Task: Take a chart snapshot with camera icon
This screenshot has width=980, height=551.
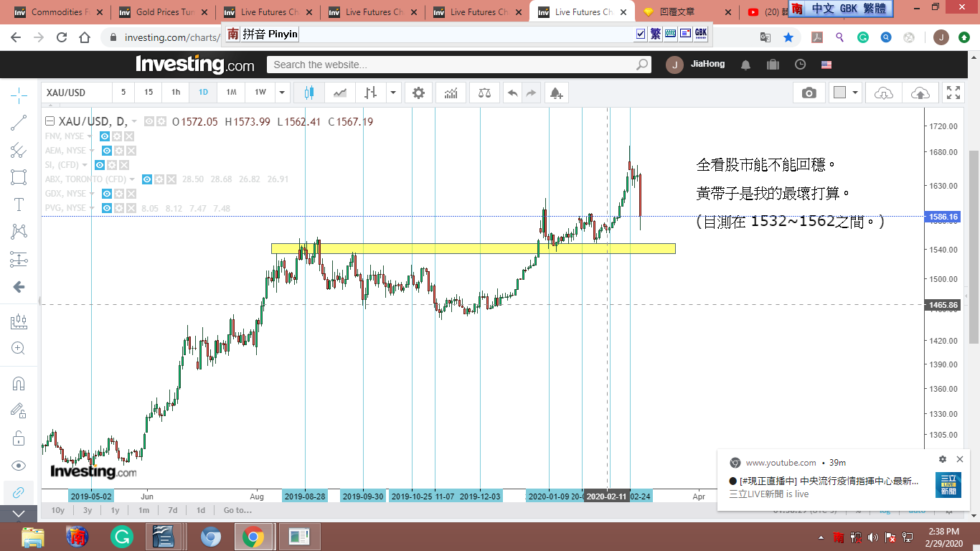Action: (x=809, y=93)
